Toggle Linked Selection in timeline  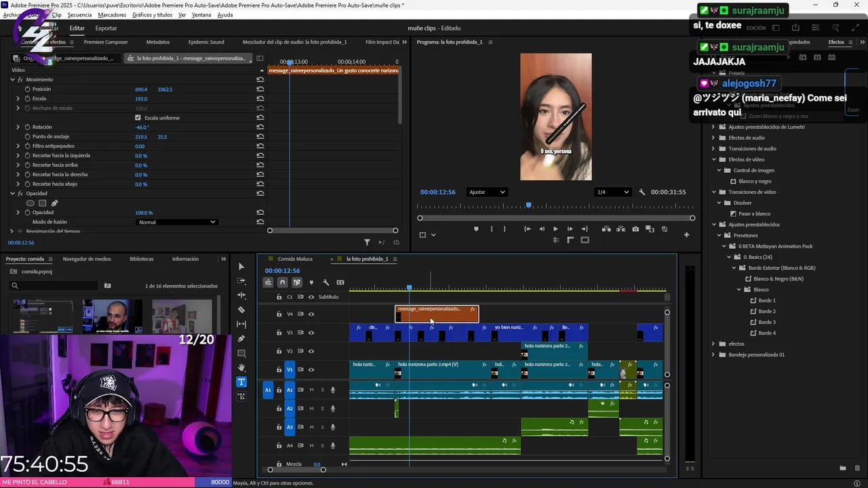point(297,283)
